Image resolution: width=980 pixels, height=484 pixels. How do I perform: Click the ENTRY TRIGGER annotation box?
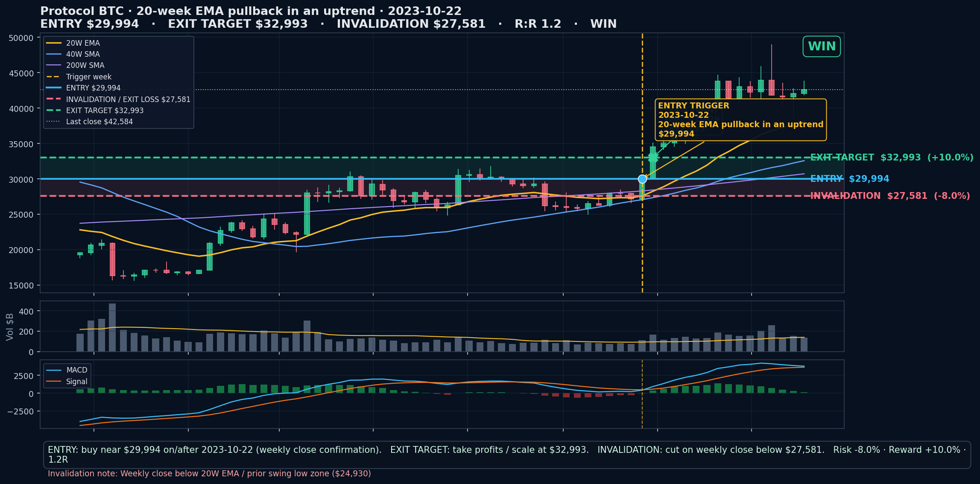740,120
